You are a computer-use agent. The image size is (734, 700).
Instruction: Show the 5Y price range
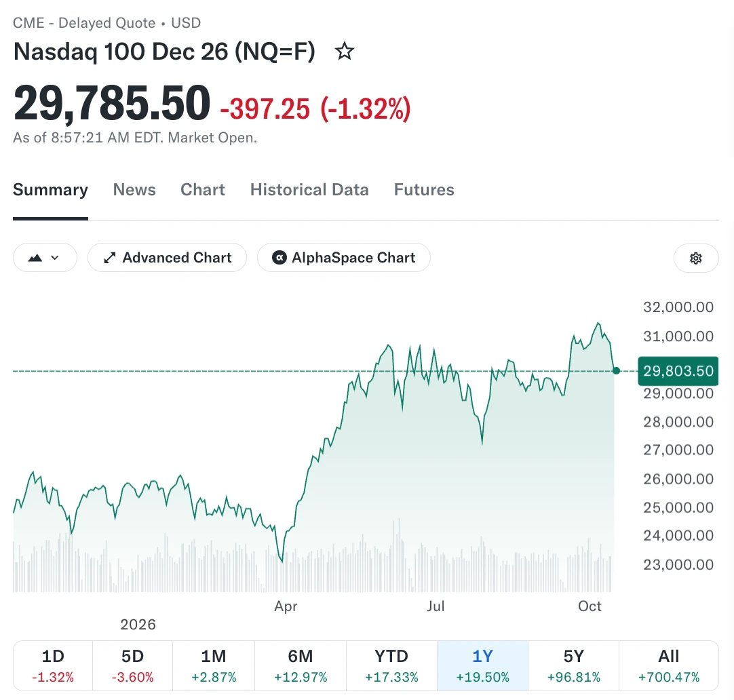point(573,666)
